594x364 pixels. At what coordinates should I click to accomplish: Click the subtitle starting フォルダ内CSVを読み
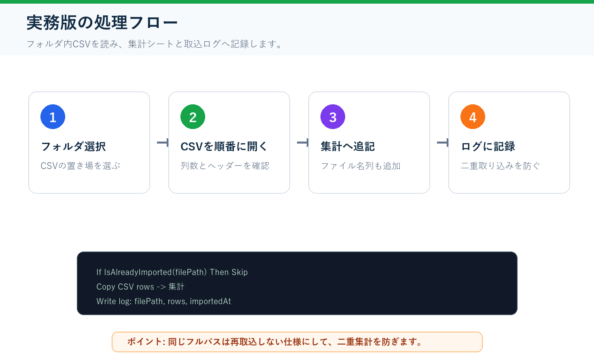[x=155, y=44]
